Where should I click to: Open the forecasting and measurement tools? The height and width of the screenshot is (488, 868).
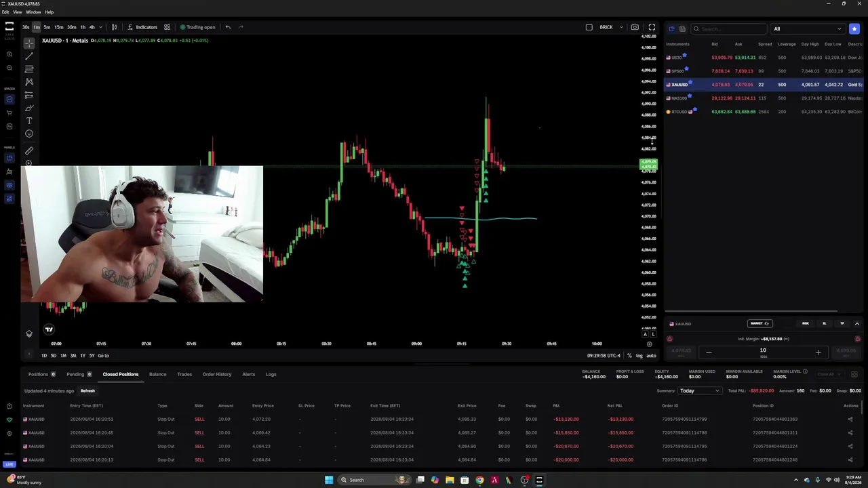pos(29,95)
